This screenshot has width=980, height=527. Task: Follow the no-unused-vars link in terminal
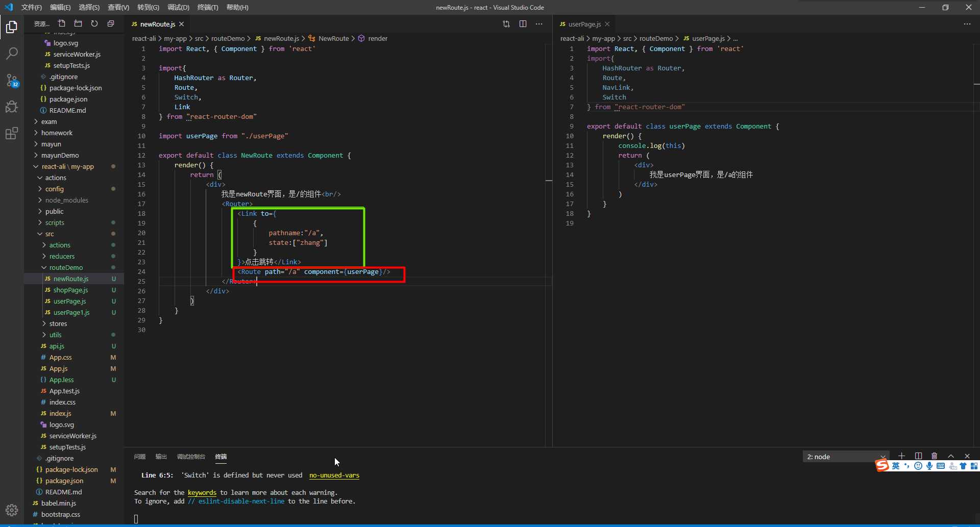pyautogui.click(x=334, y=475)
